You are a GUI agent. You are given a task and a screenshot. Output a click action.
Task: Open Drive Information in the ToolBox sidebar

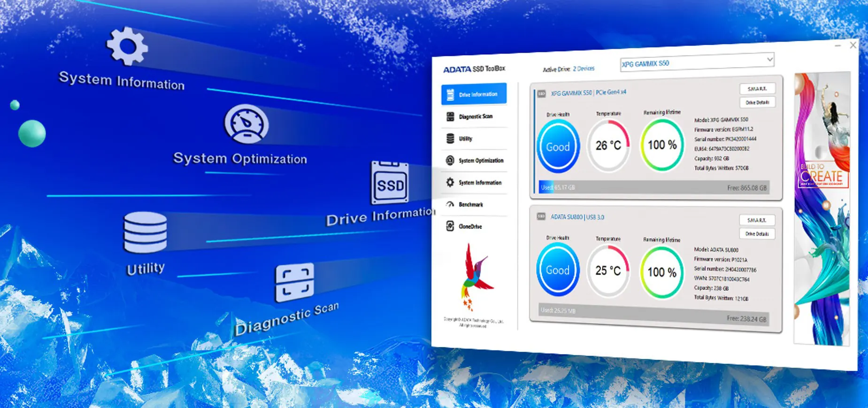474,94
